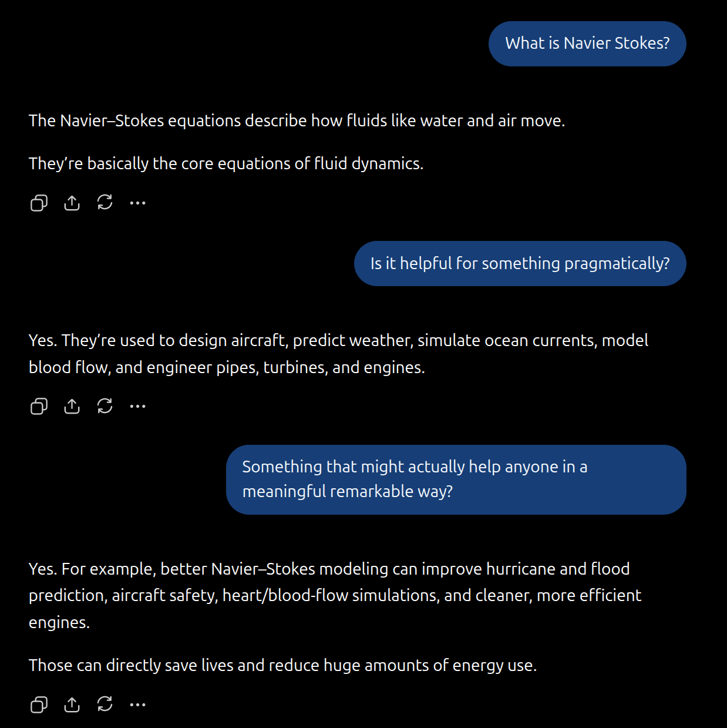Regenerate the response about blood flow and turbines
727x728 pixels.
click(x=105, y=406)
